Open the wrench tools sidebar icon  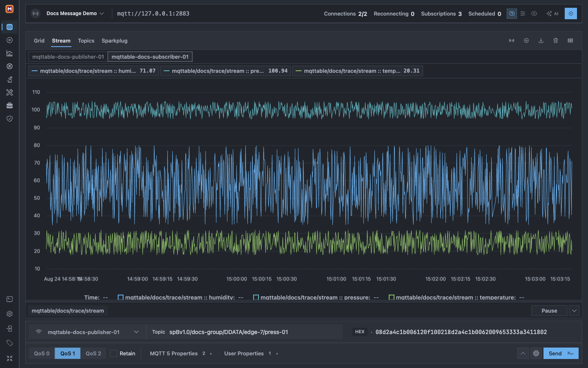coord(9,92)
